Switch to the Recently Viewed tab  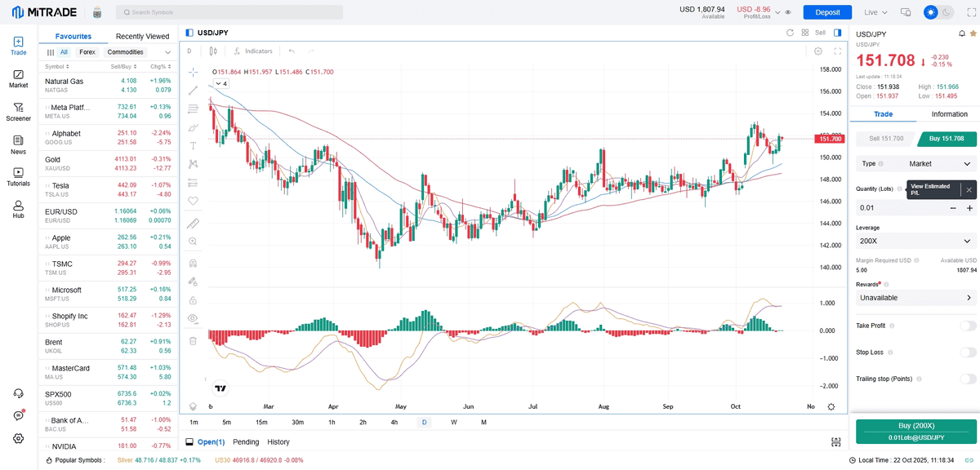tap(142, 36)
